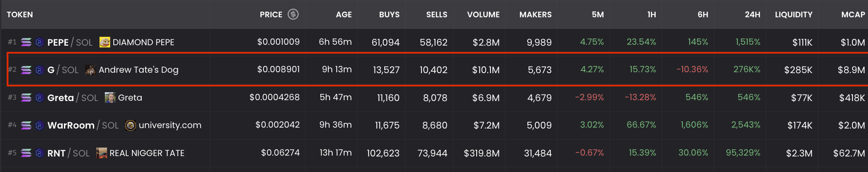Sort by the MAKERS column header
The width and height of the screenshot is (868, 172).
pos(536,15)
